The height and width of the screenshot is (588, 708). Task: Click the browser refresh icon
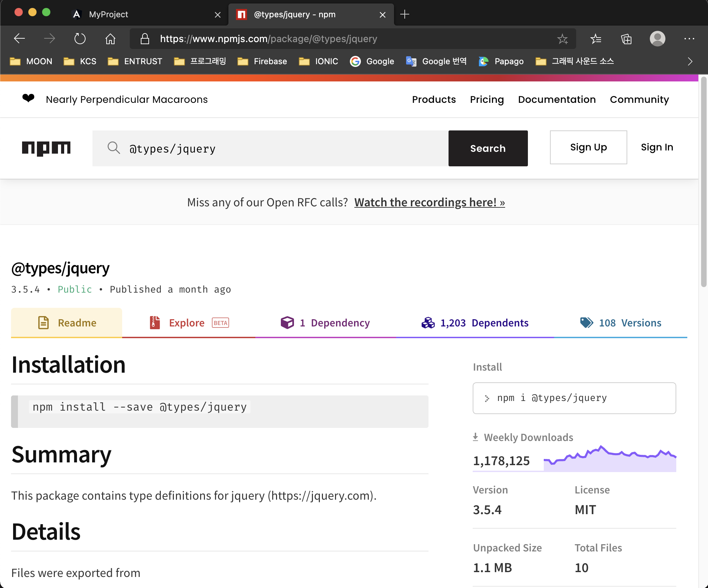[80, 39]
